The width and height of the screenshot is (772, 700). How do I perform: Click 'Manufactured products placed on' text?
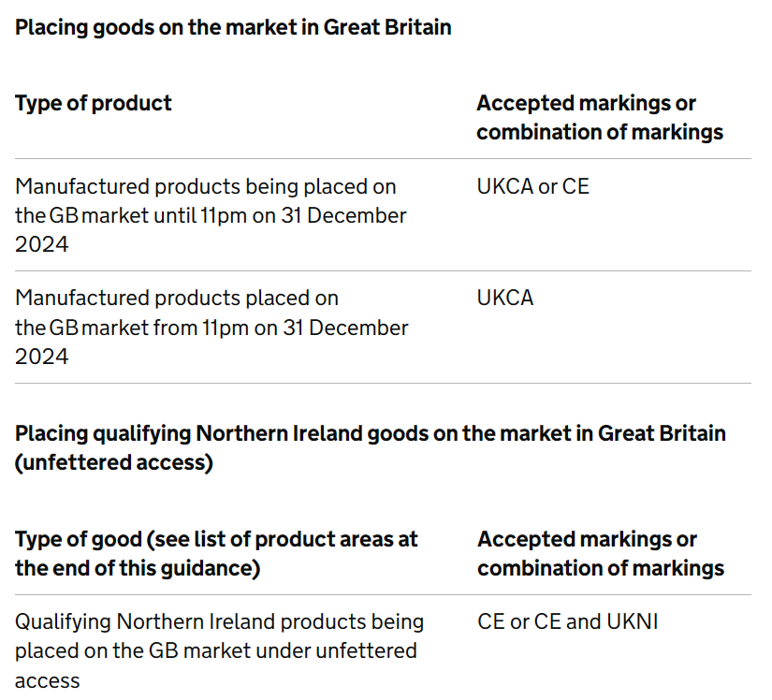coord(177,299)
